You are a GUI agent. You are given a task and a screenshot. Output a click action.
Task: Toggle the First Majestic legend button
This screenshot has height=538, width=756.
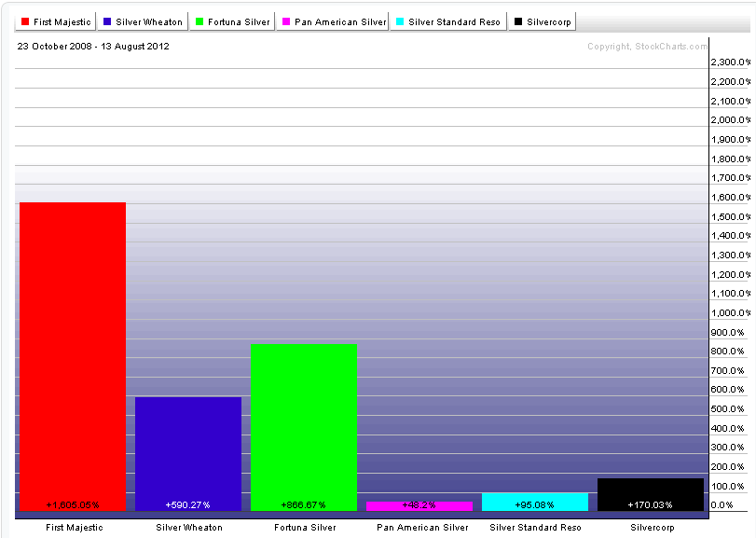tap(56, 21)
